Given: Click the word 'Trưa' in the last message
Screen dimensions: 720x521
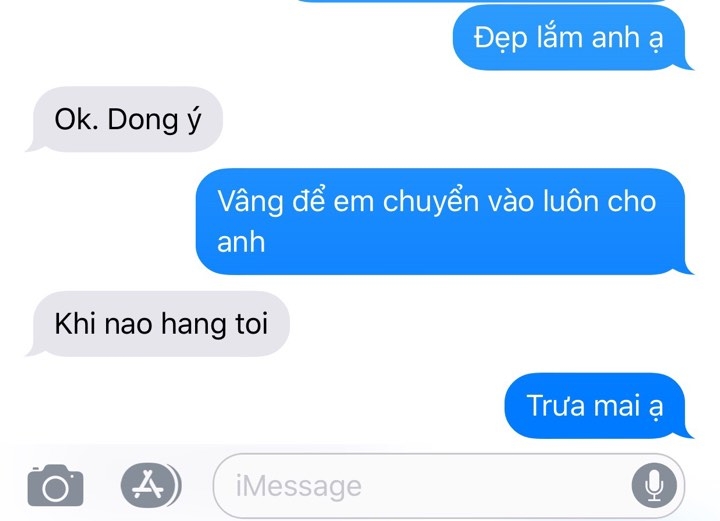Looking at the screenshot, I should pyautogui.click(x=558, y=406).
